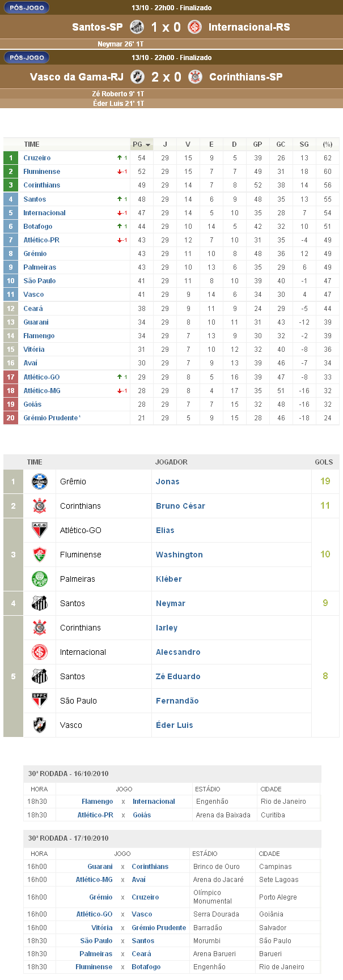
Task: Click Atlético-PR in the 16/10 fixtures
Action: 95,815
